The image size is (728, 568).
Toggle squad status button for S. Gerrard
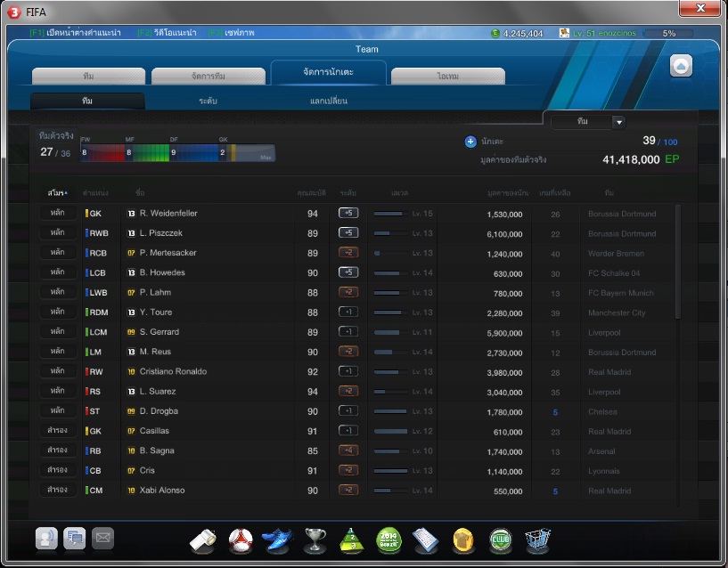[58, 331]
